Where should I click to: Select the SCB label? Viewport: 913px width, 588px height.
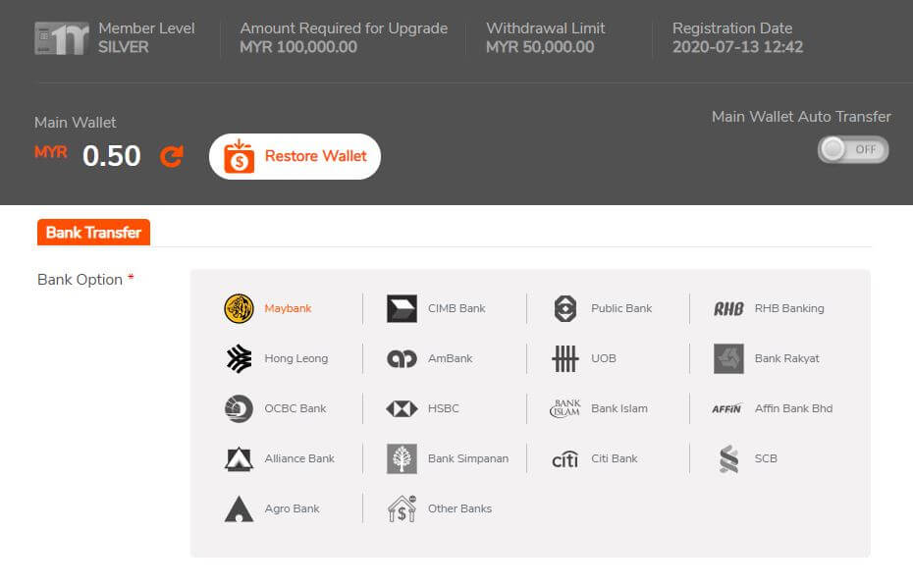pyautogui.click(x=766, y=458)
